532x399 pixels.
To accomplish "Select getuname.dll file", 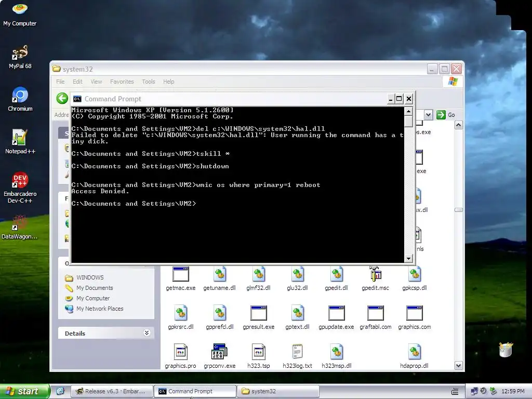I will click(220, 279).
